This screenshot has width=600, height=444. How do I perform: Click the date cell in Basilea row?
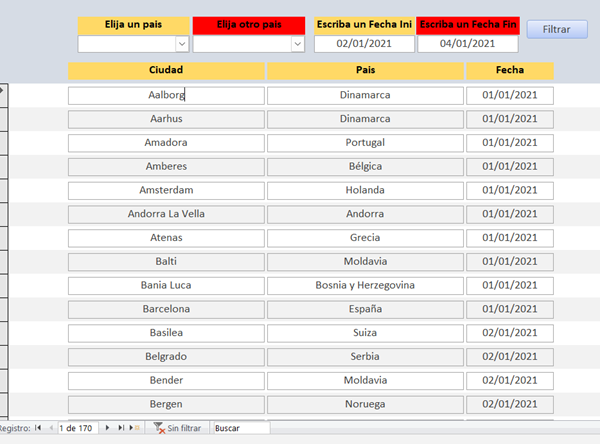[x=510, y=333]
